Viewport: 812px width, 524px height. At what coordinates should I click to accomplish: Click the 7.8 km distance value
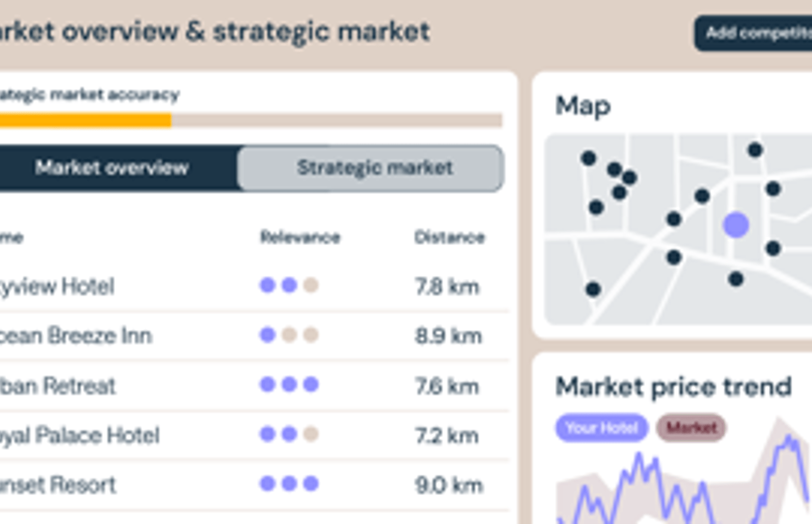447,287
